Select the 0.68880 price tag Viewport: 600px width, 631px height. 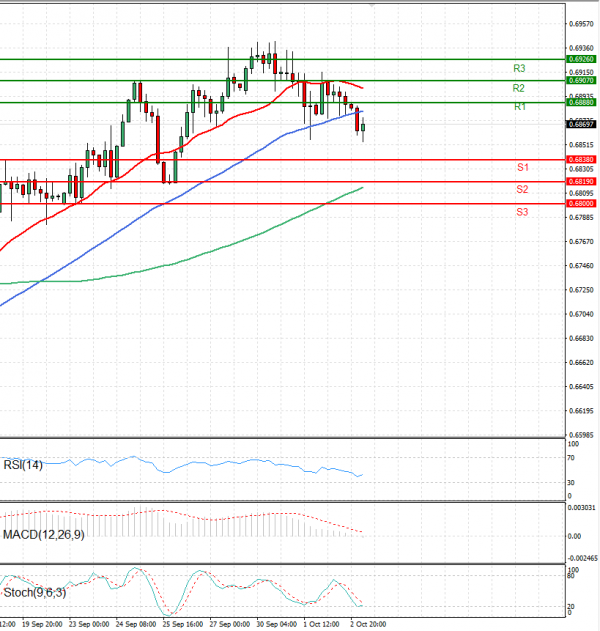tap(581, 102)
